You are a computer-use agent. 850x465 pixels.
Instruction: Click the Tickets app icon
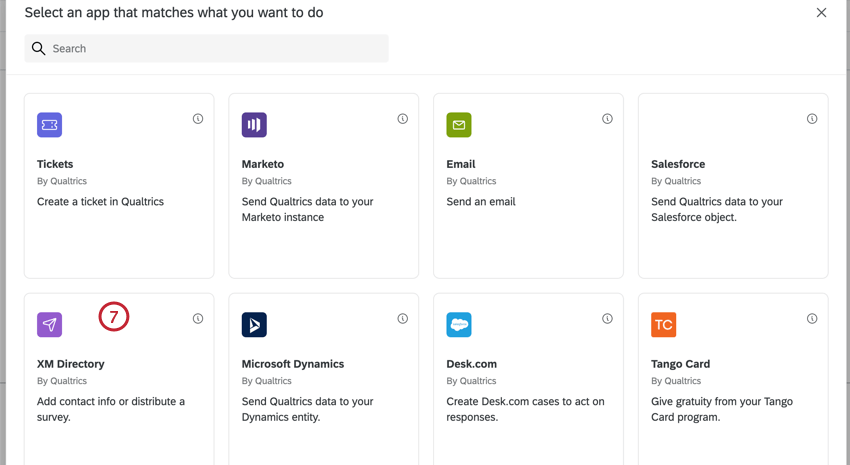[x=49, y=125]
